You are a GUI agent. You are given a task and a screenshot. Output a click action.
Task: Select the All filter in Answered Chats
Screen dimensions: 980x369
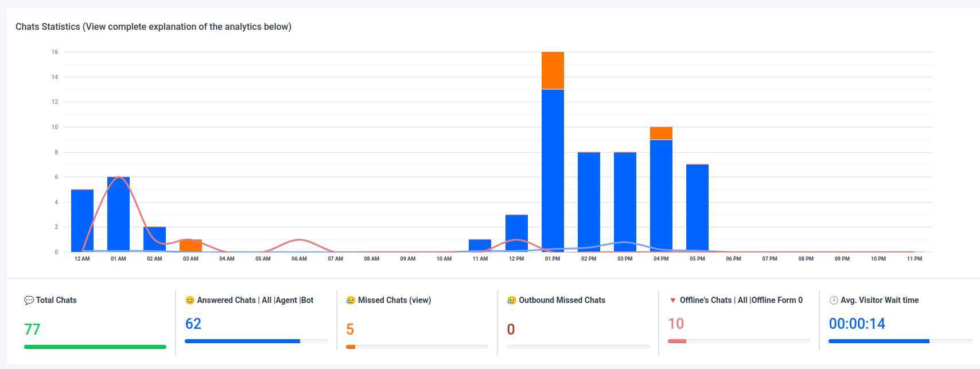pyautogui.click(x=266, y=300)
